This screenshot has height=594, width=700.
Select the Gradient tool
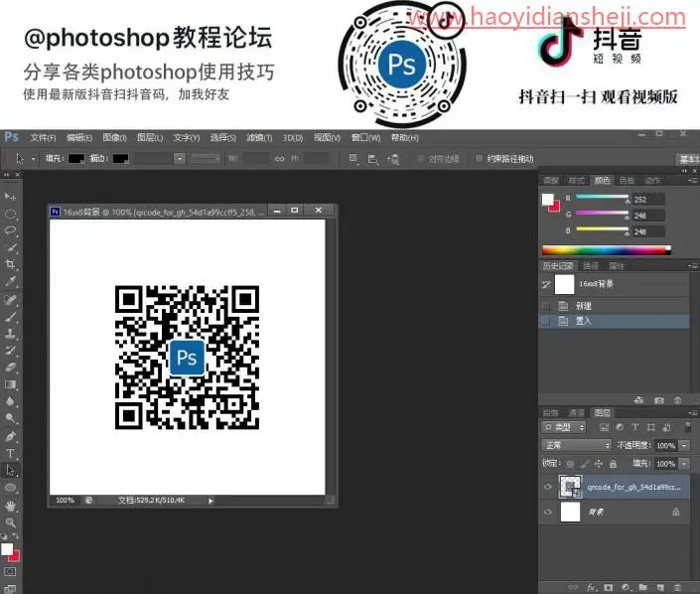tap(10, 384)
